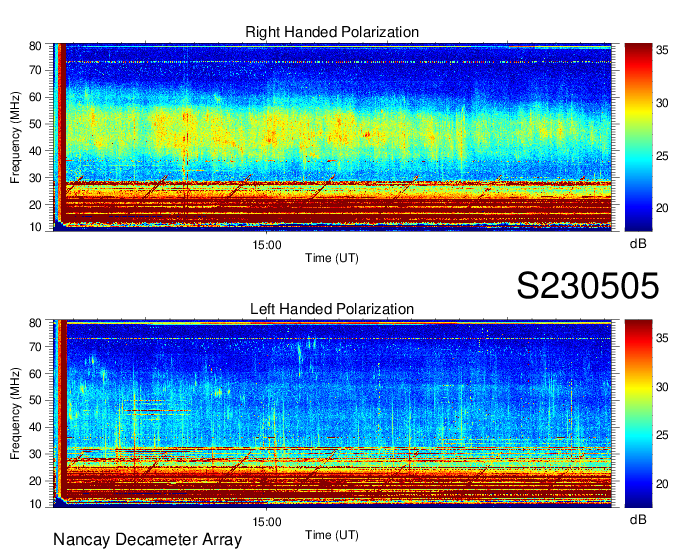This screenshot has height=552, width=680.
Task: Click the "Nancay Decameter Array" caption
Action: point(147,540)
